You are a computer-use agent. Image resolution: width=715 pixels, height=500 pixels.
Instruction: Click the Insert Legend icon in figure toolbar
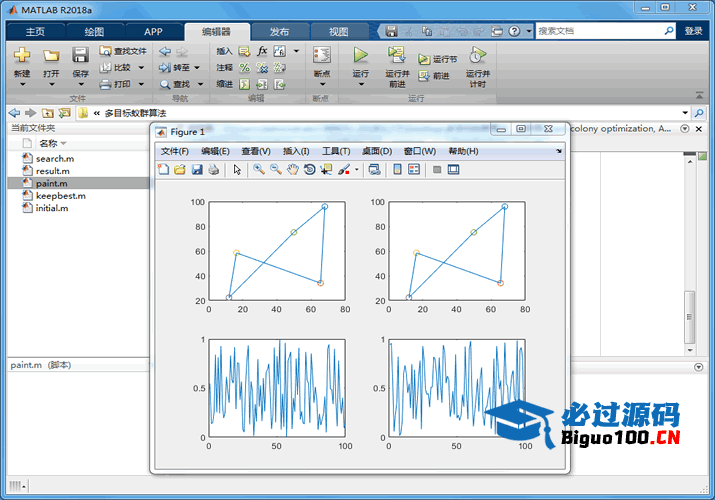click(415, 170)
